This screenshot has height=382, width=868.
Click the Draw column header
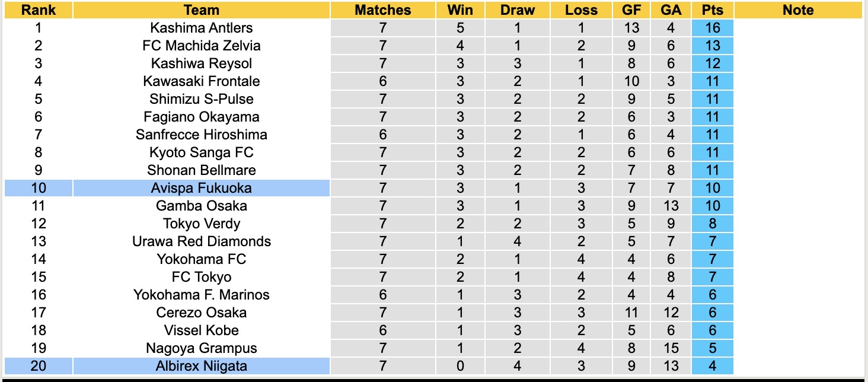tap(517, 10)
